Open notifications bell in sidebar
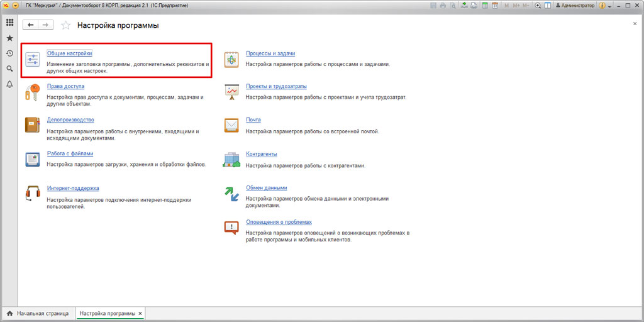The width and height of the screenshot is (644, 322). (9, 84)
